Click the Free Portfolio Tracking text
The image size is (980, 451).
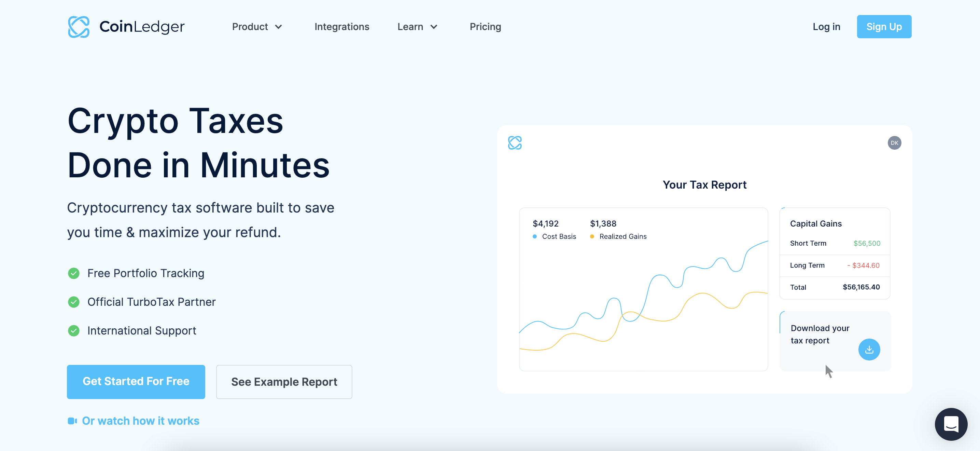pos(146,273)
